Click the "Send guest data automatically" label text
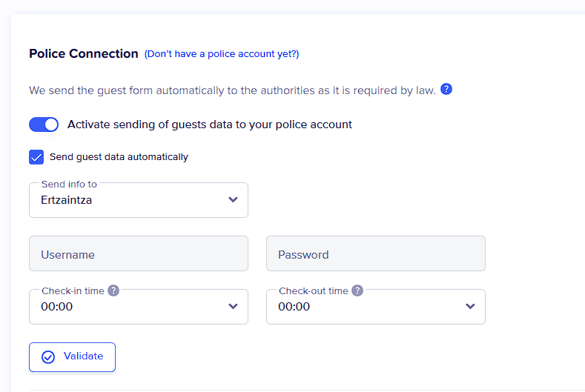Screen dimensions: 585x392 tap(119, 157)
